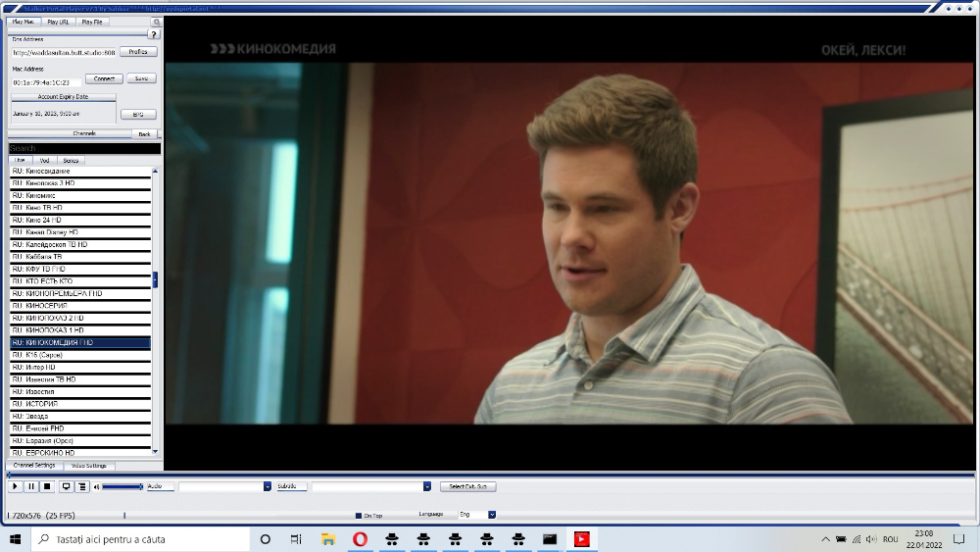Mute audio via the speaker icon
This screenshot has width=980, height=552.
click(x=96, y=486)
